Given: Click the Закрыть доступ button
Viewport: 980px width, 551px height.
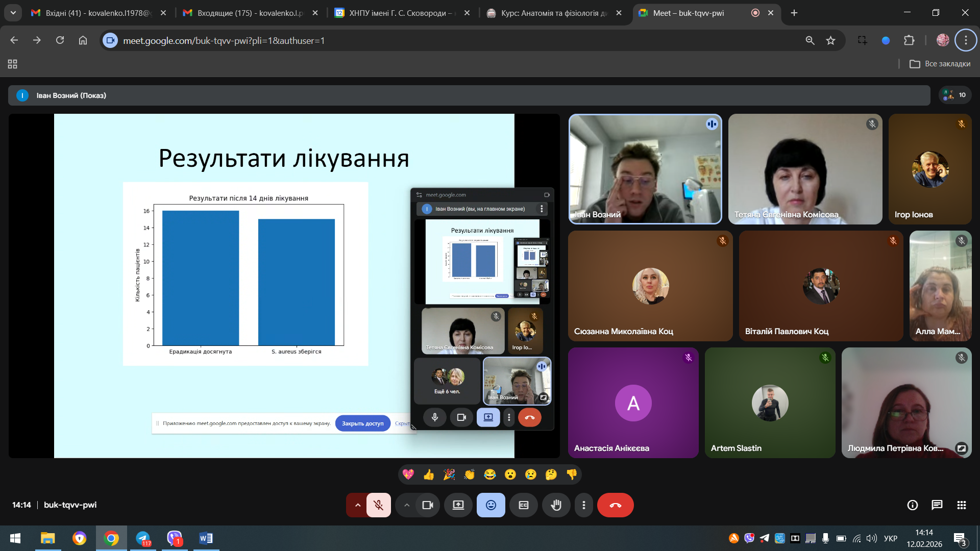Looking at the screenshot, I should click(362, 423).
